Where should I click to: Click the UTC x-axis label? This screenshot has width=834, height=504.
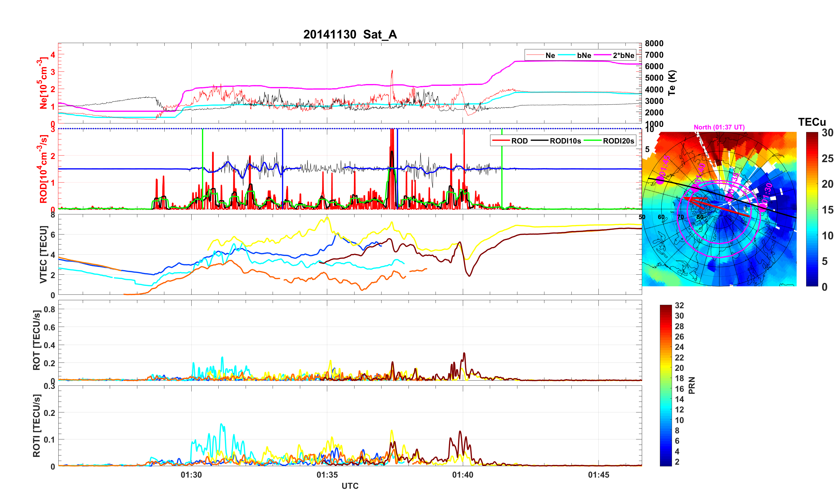pos(350,486)
